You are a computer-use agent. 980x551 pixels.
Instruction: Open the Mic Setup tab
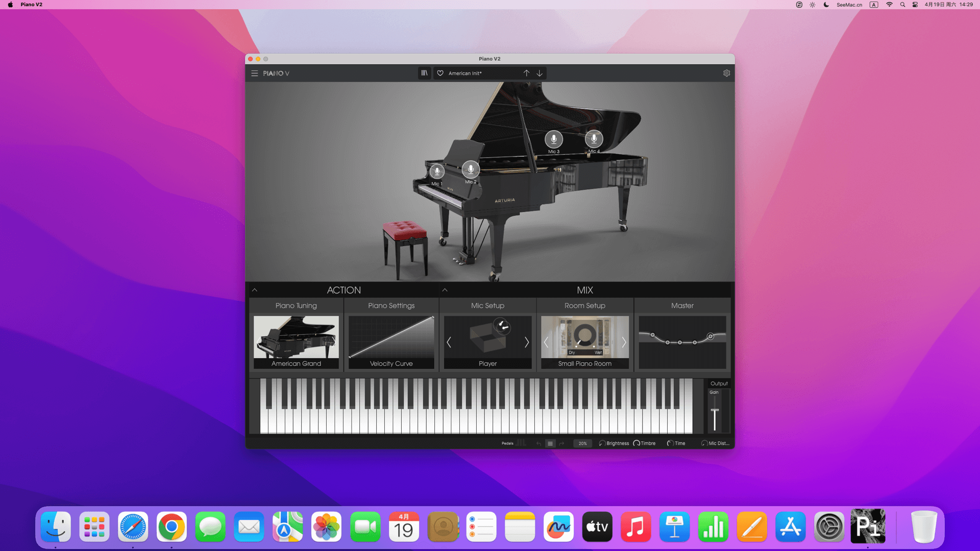pos(487,306)
